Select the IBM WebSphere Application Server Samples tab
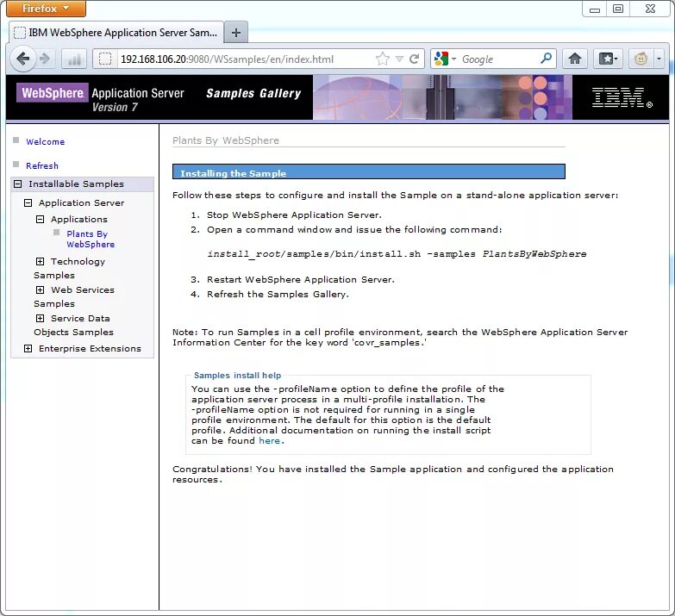The width and height of the screenshot is (675, 616). 116,33
